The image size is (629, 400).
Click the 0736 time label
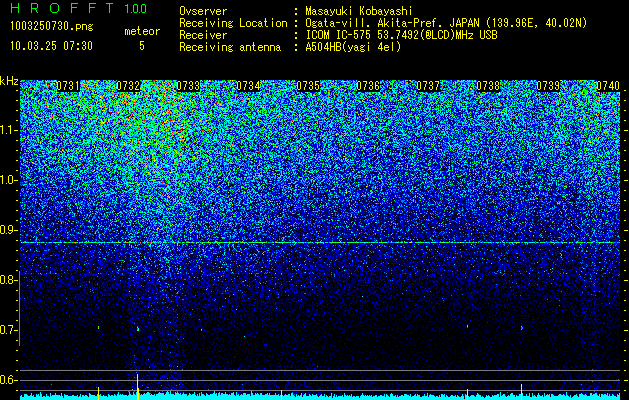[x=368, y=86]
